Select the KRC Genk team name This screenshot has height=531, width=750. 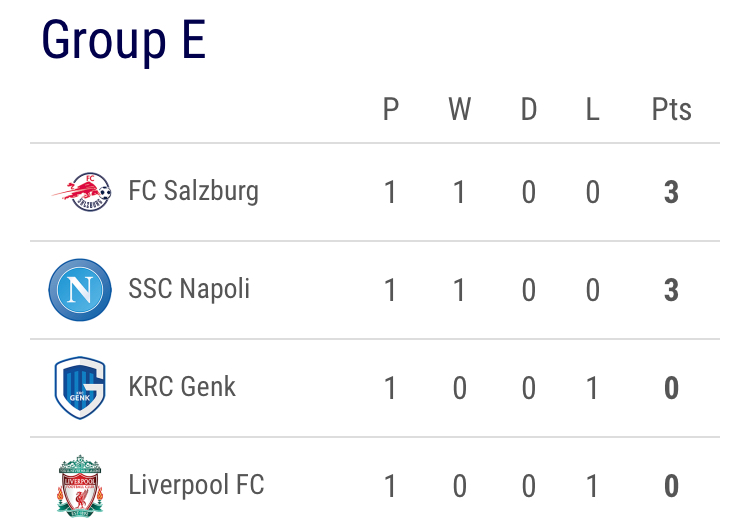pyautogui.click(x=182, y=387)
